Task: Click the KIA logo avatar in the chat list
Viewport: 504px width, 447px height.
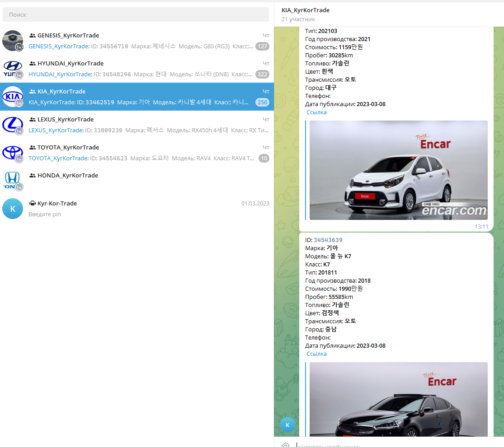Action: click(13, 97)
